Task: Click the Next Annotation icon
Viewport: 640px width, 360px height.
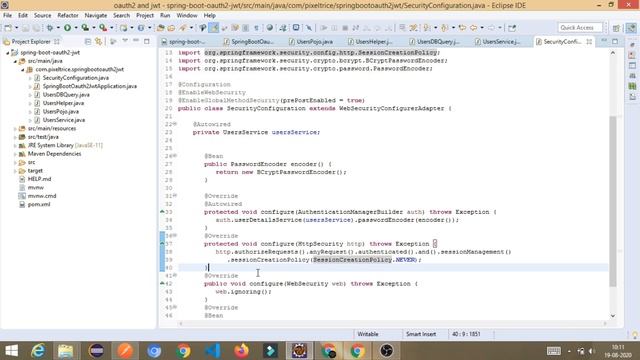Action: coord(427,28)
